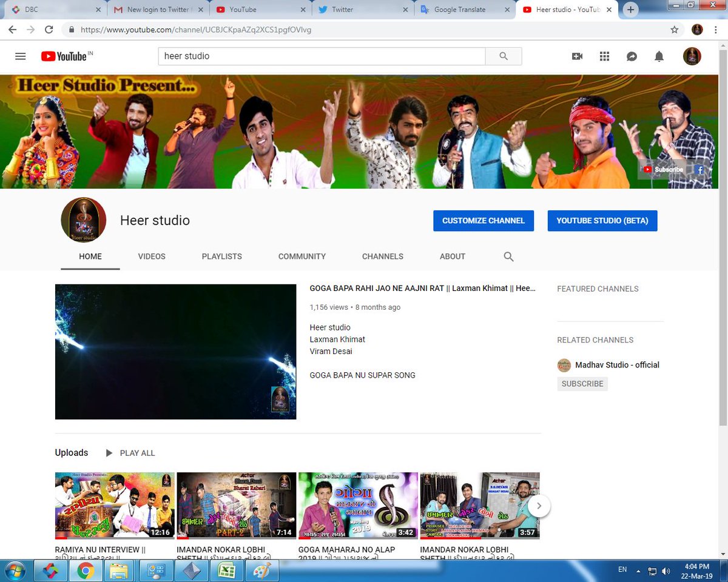This screenshot has height=582, width=728.
Task: Click the EN language indicator in tray
Action: (622, 570)
